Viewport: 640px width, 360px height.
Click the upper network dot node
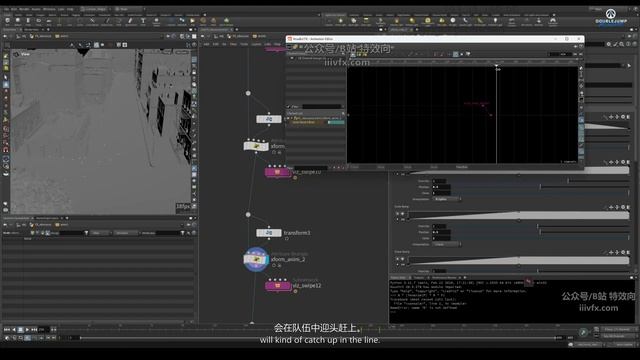coord(248,93)
